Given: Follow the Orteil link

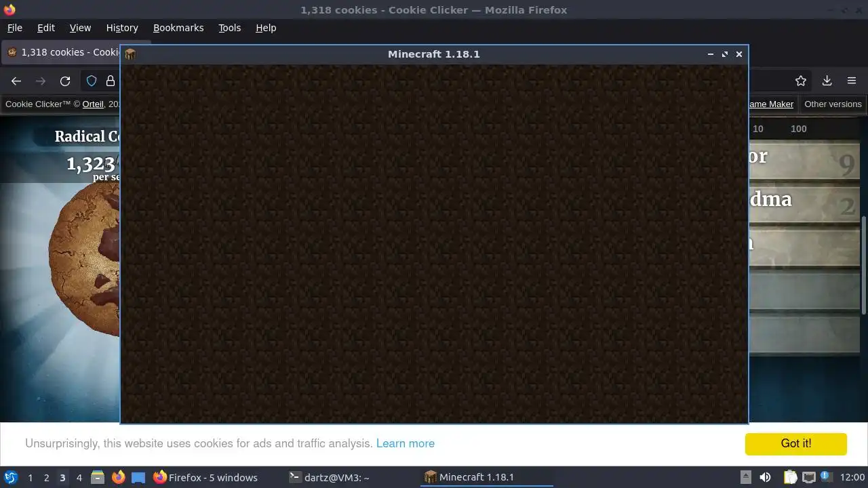Looking at the screenshot, I should click(93, 104).
